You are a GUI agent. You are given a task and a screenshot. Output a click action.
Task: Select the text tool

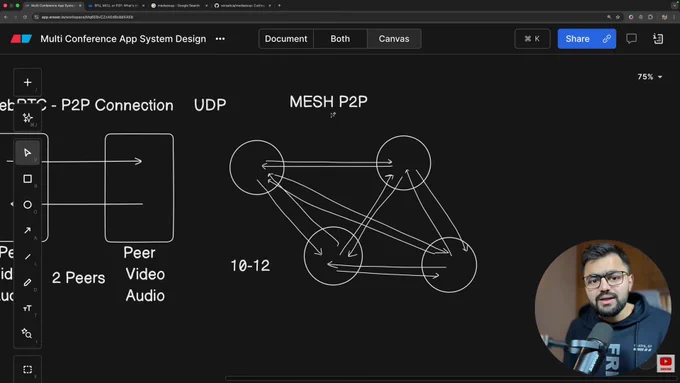tap(27, 308)
